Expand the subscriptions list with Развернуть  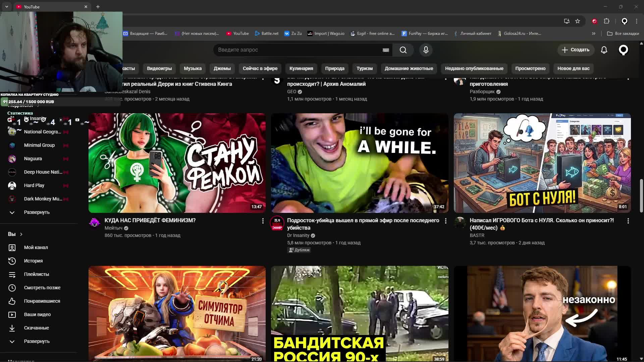(37, 212)
